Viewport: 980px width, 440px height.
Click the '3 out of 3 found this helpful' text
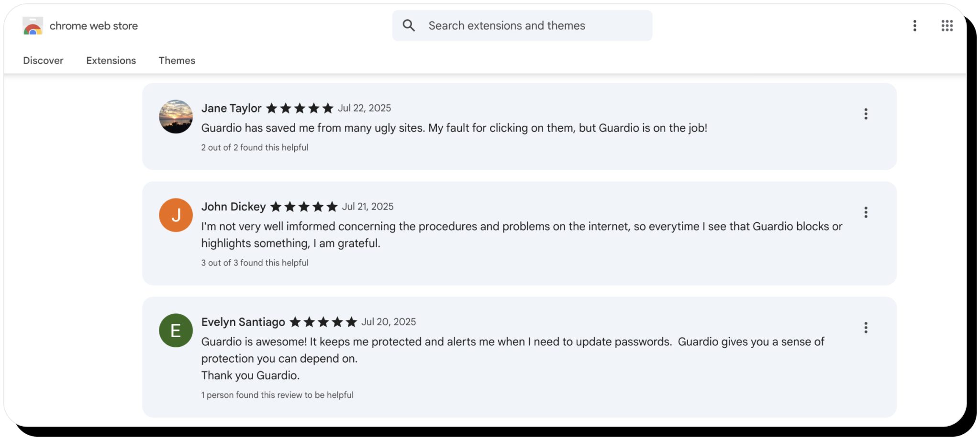tap(255, 263)
